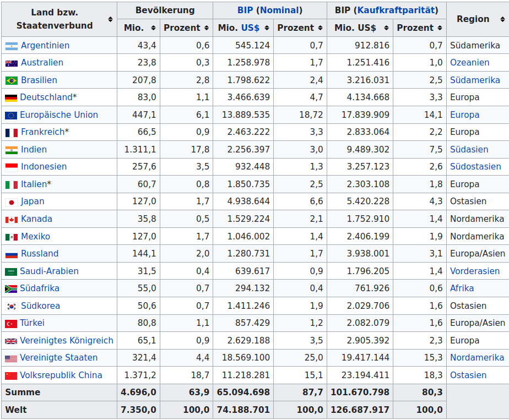509x420 pixels.
Task: Open the Kaufkraftparität header link
Action: coord(396,10)
